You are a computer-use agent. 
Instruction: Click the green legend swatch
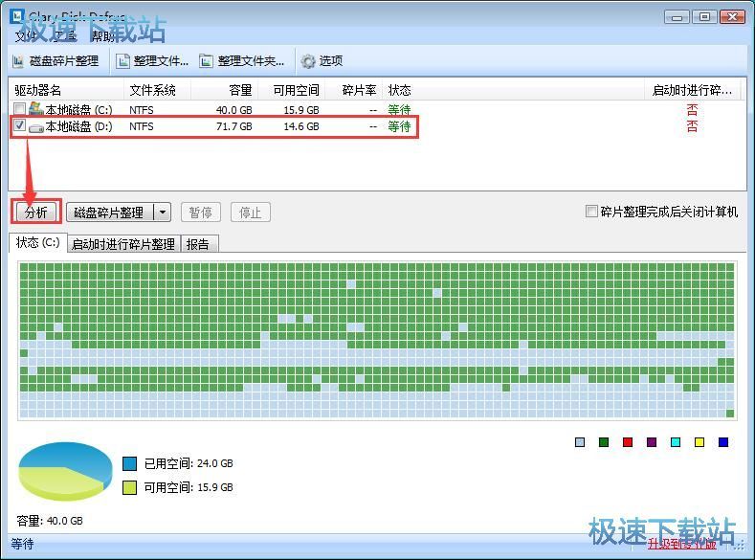603,442
